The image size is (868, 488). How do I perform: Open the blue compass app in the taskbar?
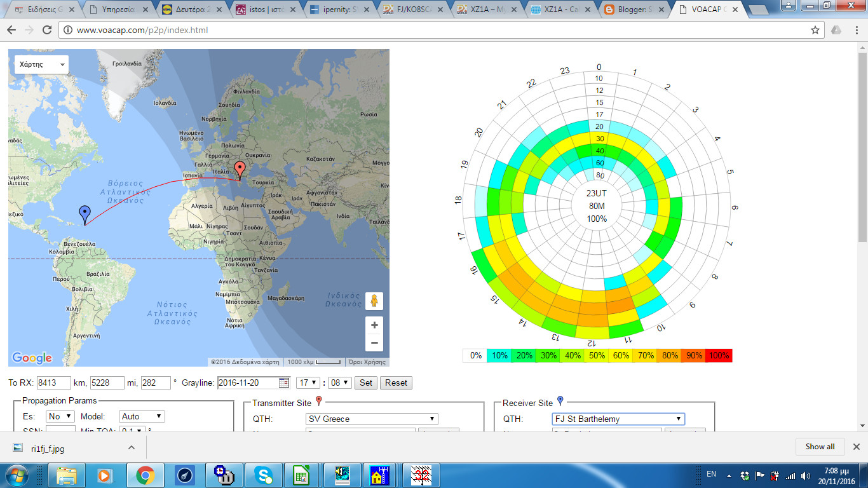[184, 475]
